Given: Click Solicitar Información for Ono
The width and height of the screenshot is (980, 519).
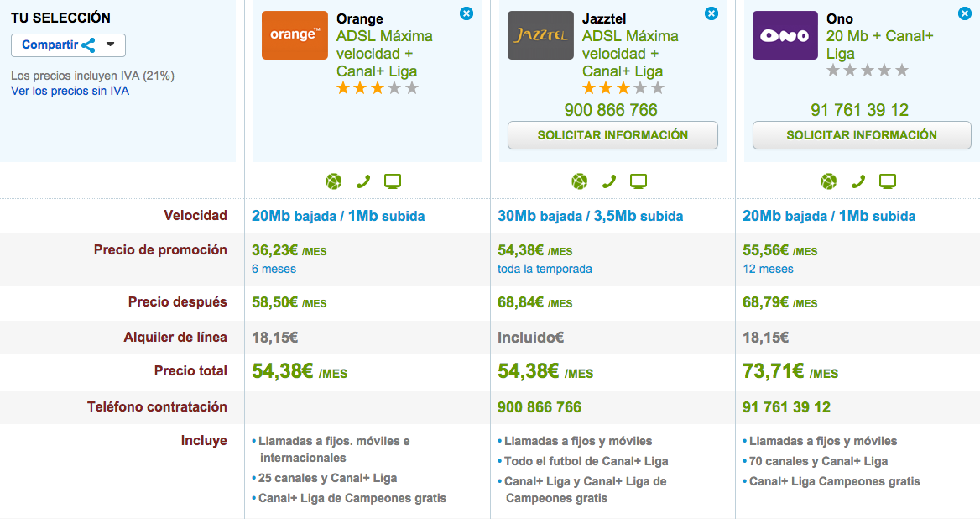Looking at the screenshot, I should click(862, 135).
